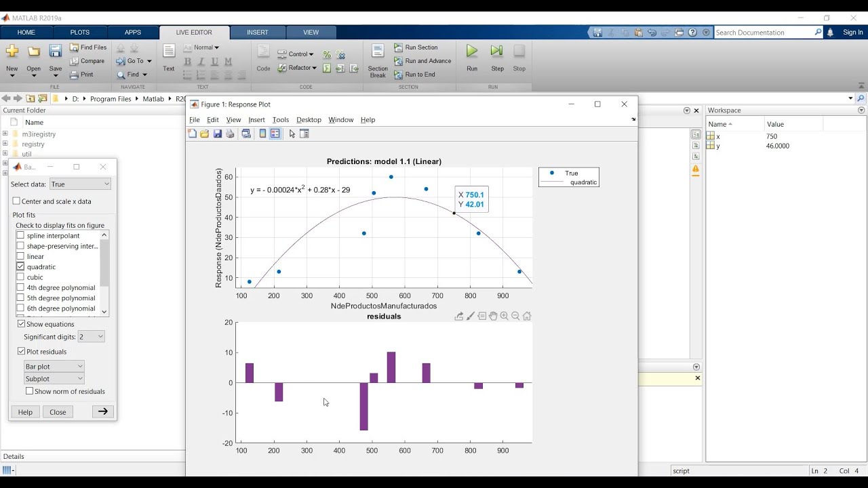Viewport: 868px width, 488px height.
Task: Click the Stop execution button
Action: click(x=519, y=58)
